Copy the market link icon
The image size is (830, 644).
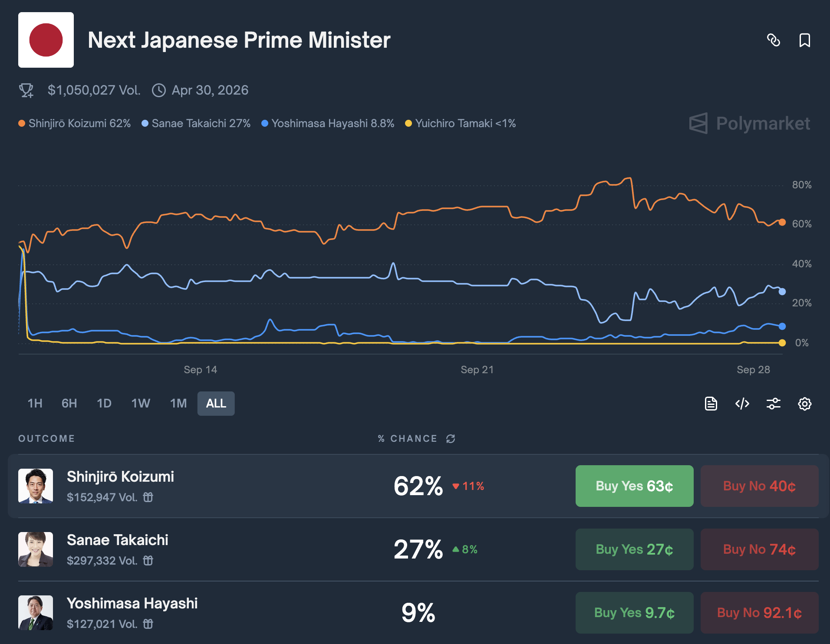(774, 40)
